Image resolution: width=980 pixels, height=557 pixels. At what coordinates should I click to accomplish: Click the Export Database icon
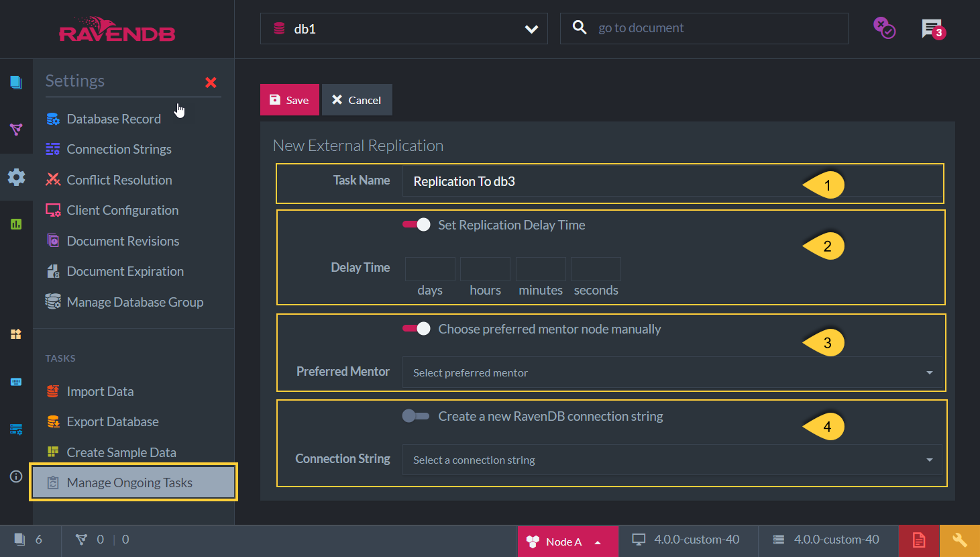(53, 421)
